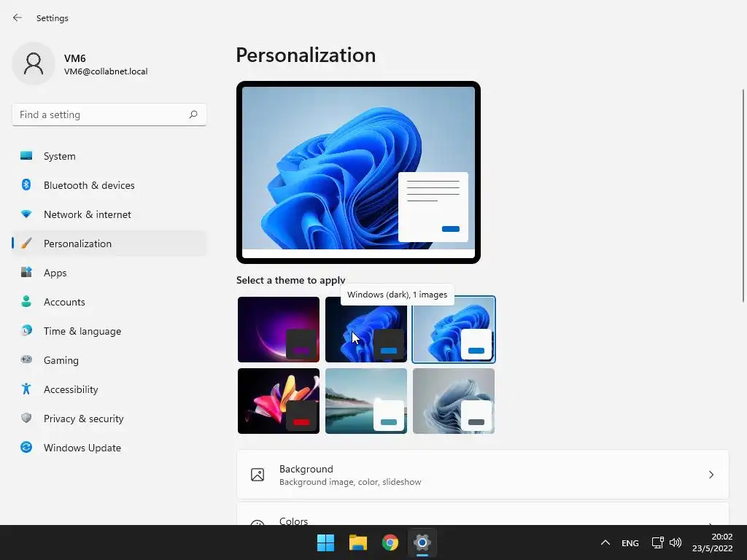Apply the Windows (dark) theme
Viewport: 747px width, 560px height.
[366, 330]
